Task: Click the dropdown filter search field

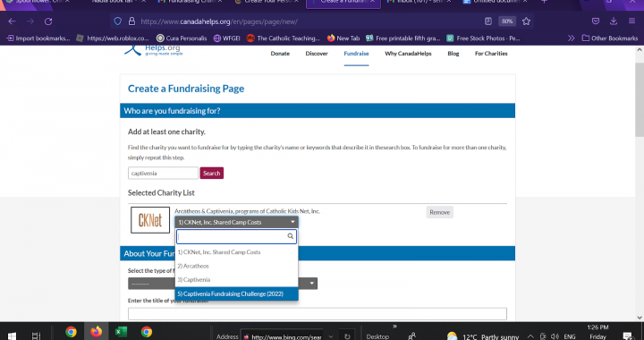Action: (x=236, y=236)
